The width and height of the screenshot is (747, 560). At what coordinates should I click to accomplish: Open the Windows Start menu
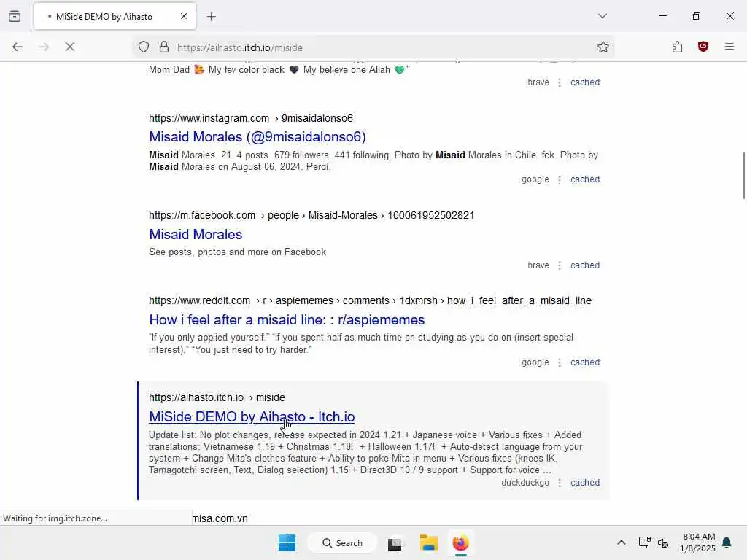287,542
